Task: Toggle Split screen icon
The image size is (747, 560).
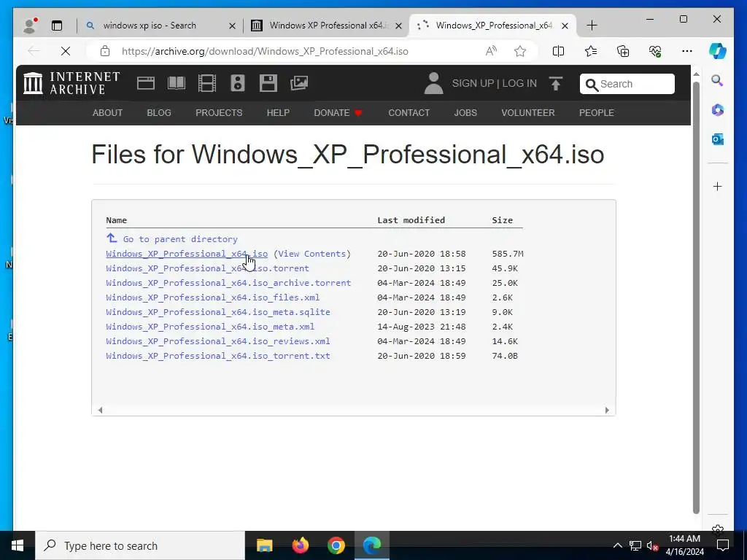Action: (x=558, y=51)
